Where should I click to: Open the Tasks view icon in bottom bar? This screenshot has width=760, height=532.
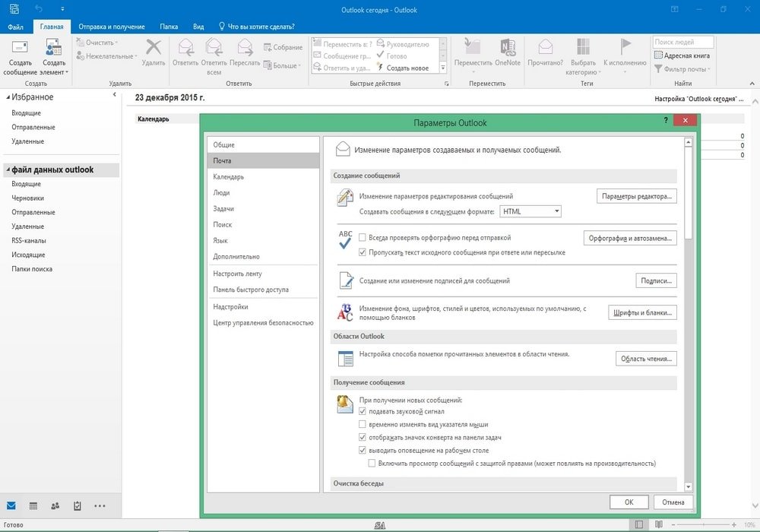[77, 505]
